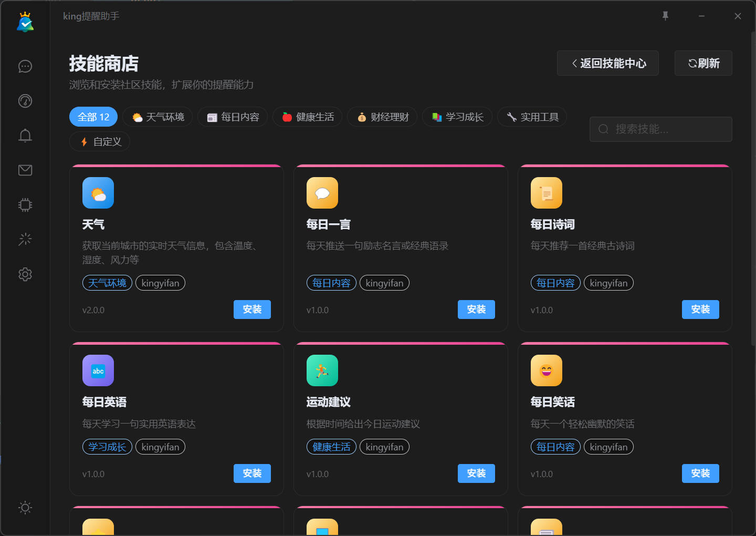Filter skills by 学习成长 category
Viewport: 756px width, 536px height.
[457, 117]
